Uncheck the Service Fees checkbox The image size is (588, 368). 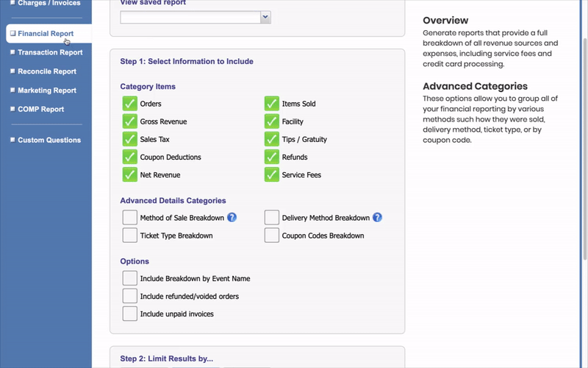point(272,174)
